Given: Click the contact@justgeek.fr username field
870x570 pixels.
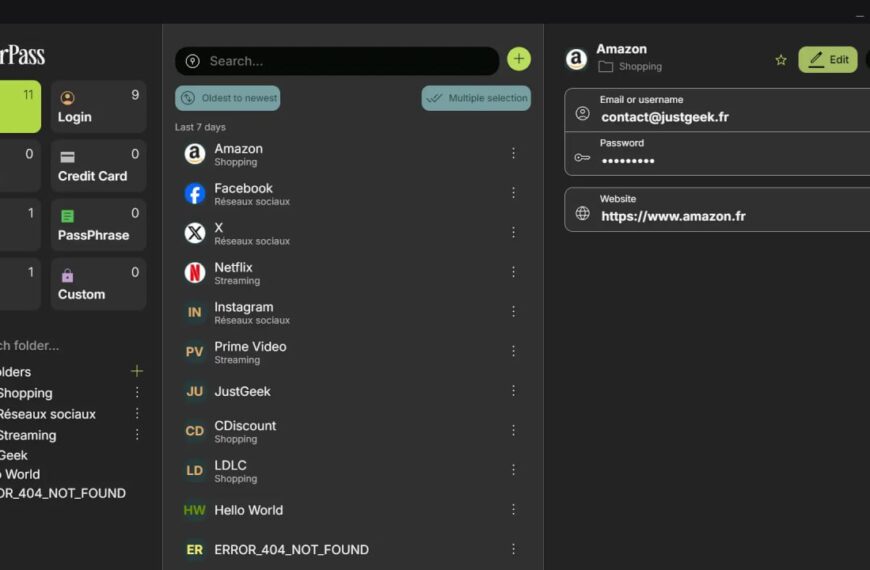Looking at the screenshot, I should tap(717, 110).
